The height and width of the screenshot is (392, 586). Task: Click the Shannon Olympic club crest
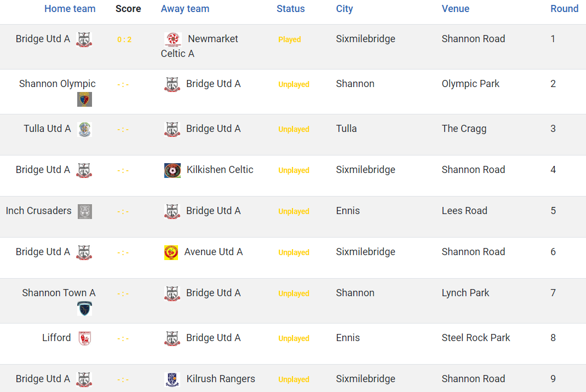tap(84, 100)
